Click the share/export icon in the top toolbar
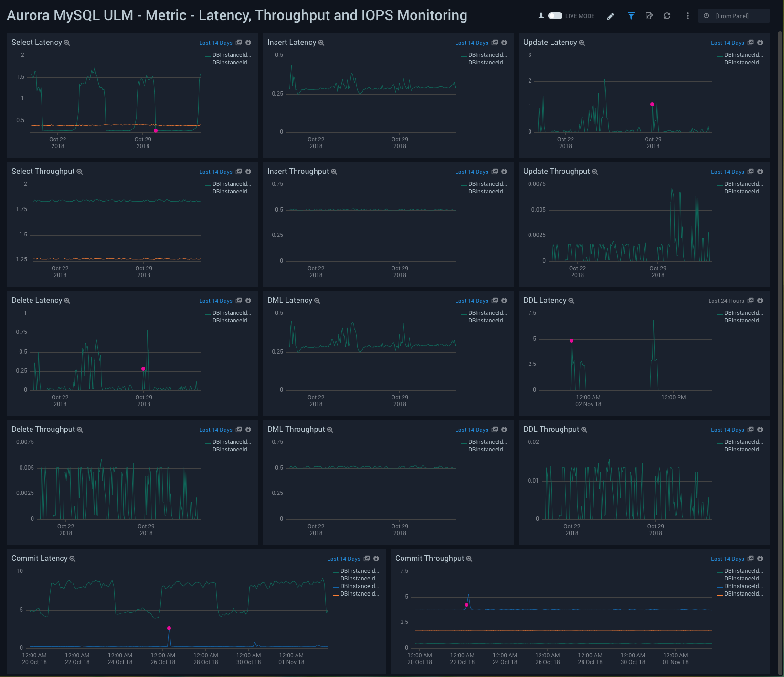 649,16
